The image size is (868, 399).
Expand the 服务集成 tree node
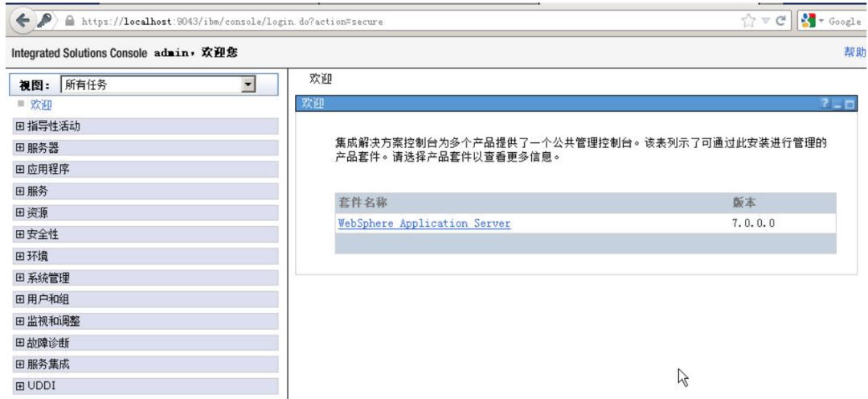[20, 364]
